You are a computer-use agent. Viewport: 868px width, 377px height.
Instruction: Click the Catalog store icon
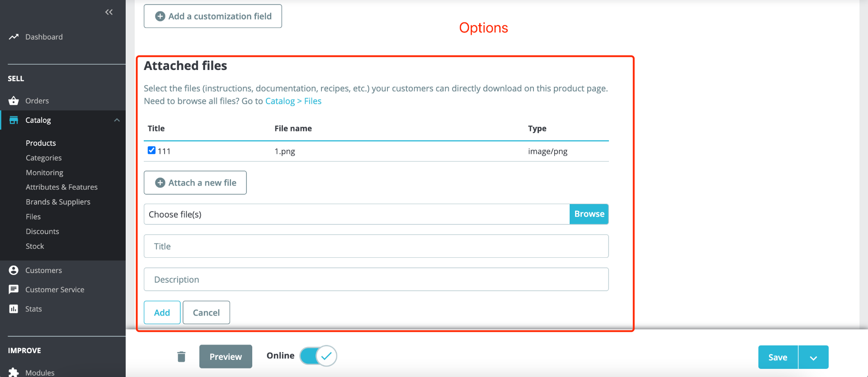tap(14, 120)
